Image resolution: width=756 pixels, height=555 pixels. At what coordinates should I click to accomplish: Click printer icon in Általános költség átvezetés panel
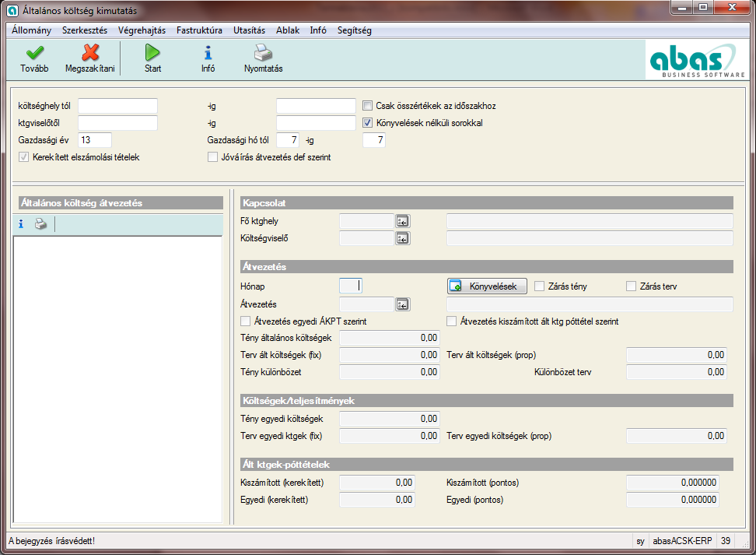point(41,224)
